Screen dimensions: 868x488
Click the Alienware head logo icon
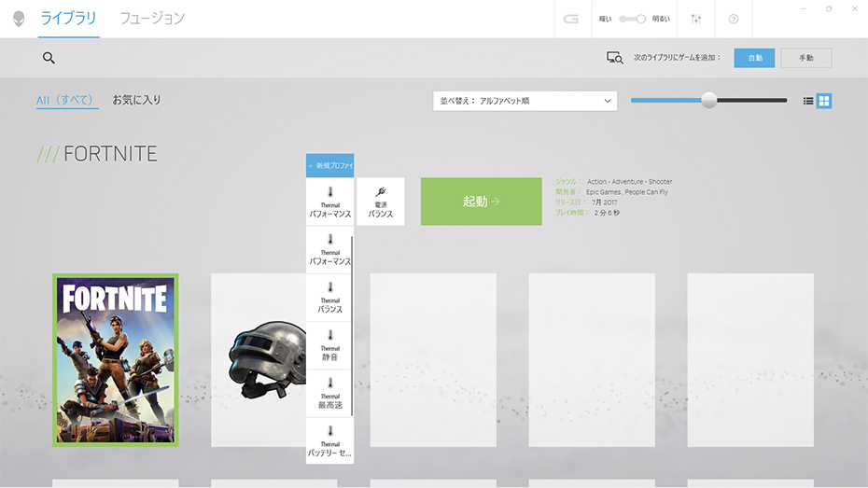(19, 19)
